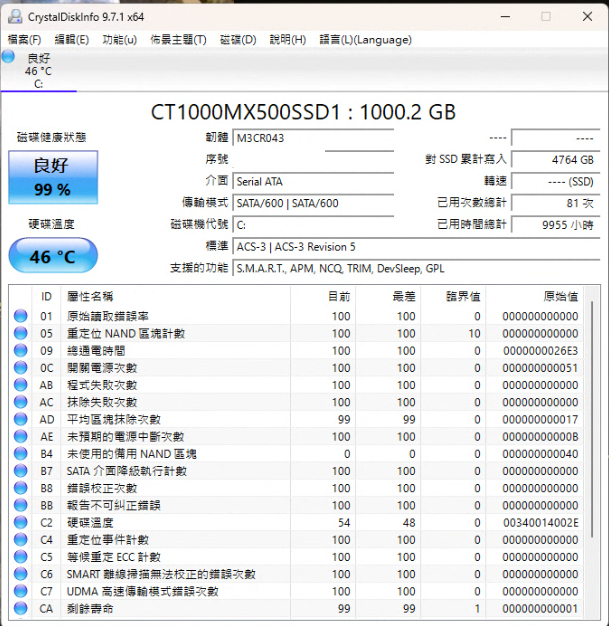
Task: Click the status orb for attribute C6
Action: (20, 574)
